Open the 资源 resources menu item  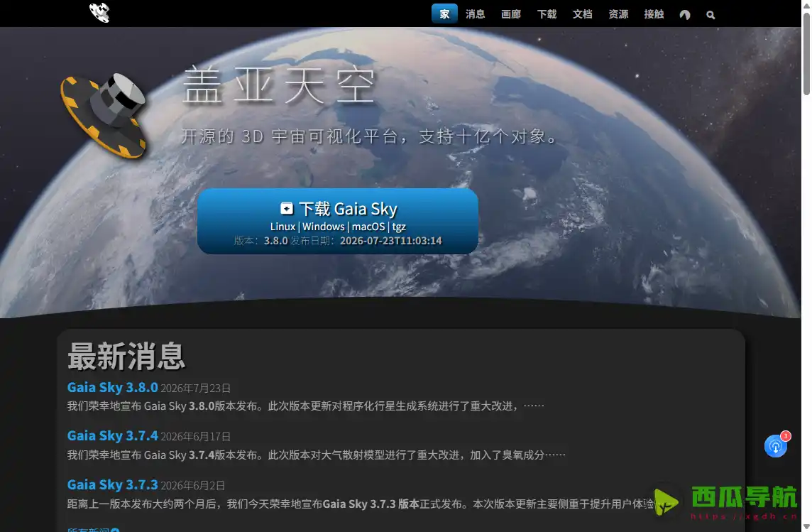pyautogui.click(x=618, y=14)
